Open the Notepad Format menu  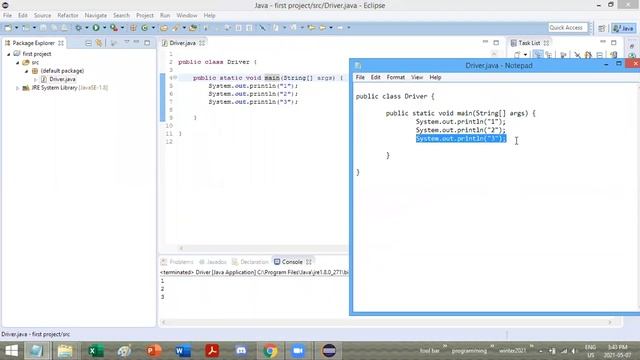tap(396, 77)
